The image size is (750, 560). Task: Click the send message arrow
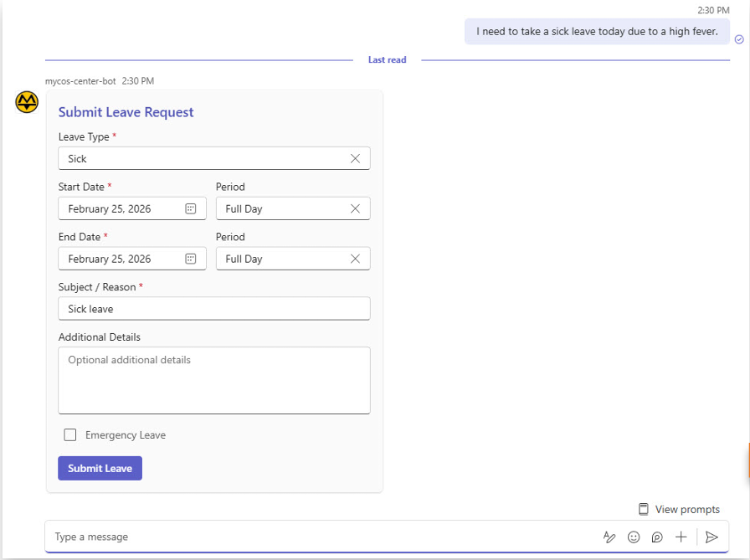711,537
